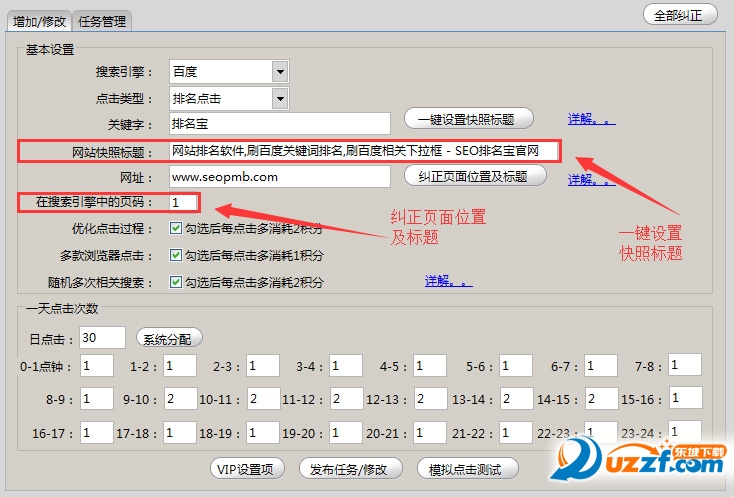This screenshot has width=734, height=497.
Task: Toggle the 优化点击过程 checkbox
Action: (x=176, y=228)
